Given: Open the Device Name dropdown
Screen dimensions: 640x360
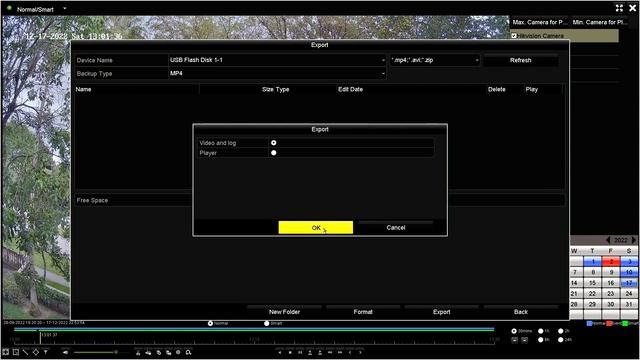Looking at the screenshot, I should tap(277, 60).
